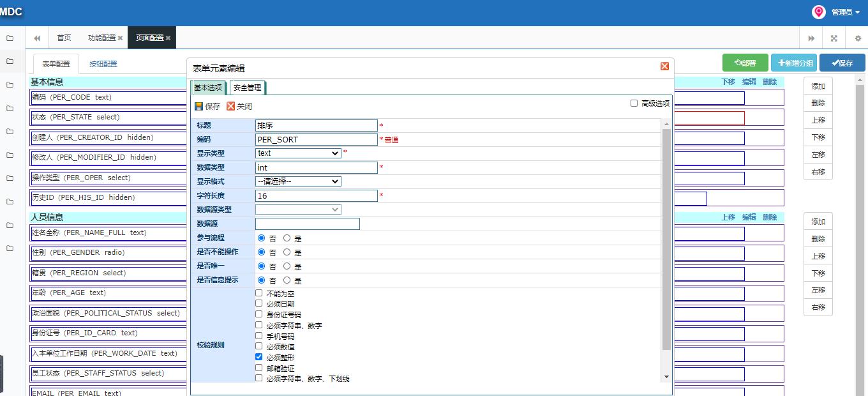Click the blue 保存 button at top right

(842, 63)
